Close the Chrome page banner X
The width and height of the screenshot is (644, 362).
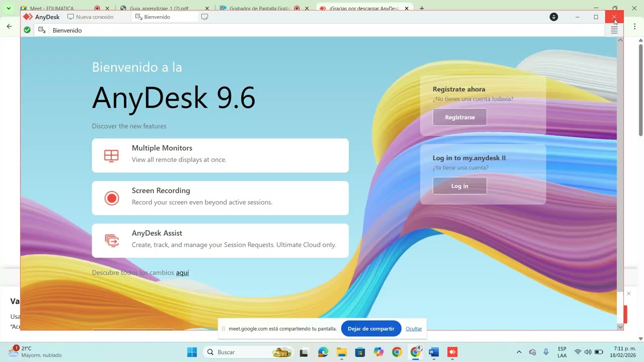628,294
